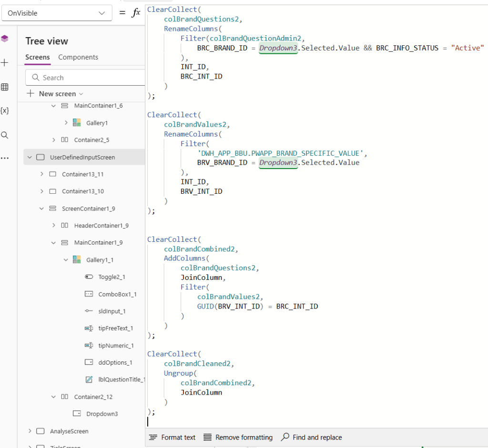The width and height of the screenshot is (488, 448).
Task: Click the Search magnifier icon in sidebar
Action: (5, 135)
